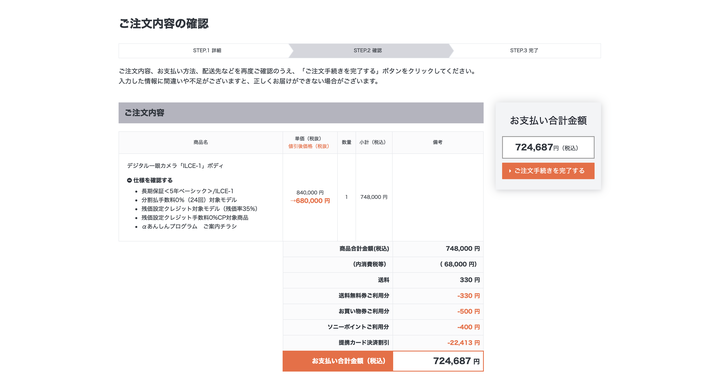Image resolution: width=720 pixels, height=382 pixels.
Task: Select the STEP.3 完了 step
Action: click(x=524, y=51)
